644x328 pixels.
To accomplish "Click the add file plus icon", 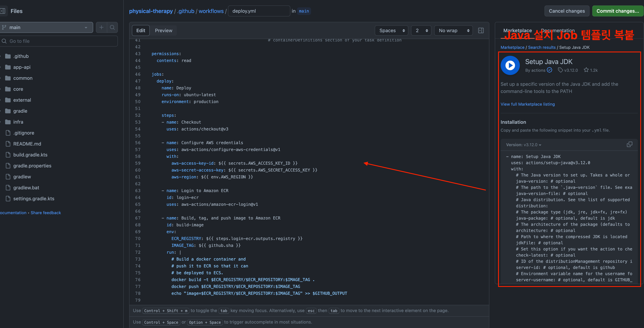I will point(101,28).
